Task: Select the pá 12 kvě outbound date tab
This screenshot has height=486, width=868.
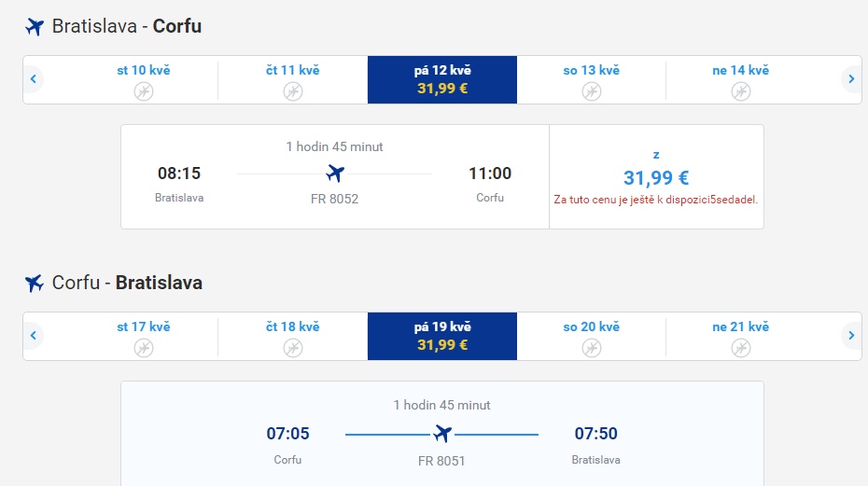Action: click(x=442, y=79)
